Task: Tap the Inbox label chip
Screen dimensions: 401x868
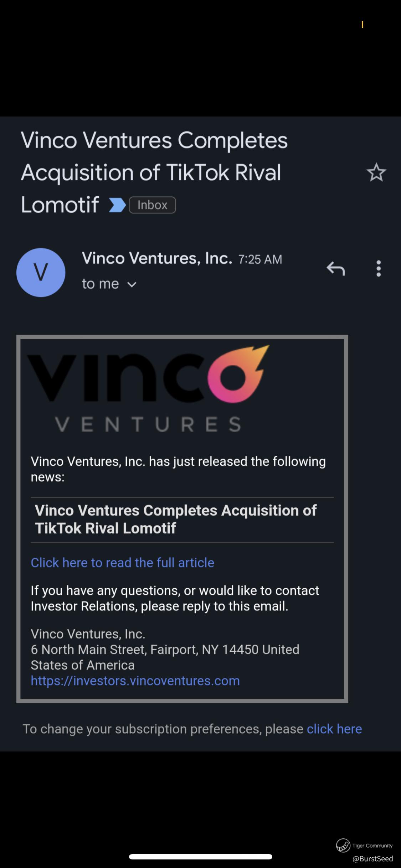Action: coord(152,205)
